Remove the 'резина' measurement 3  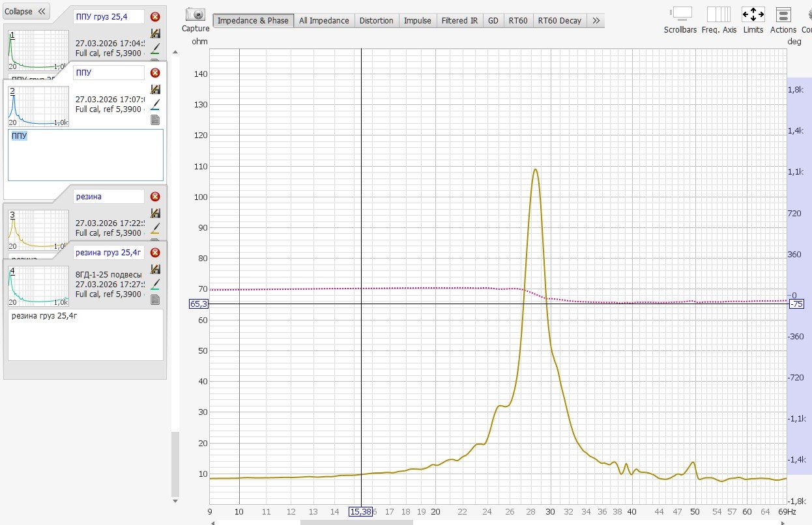coord(155,197)
